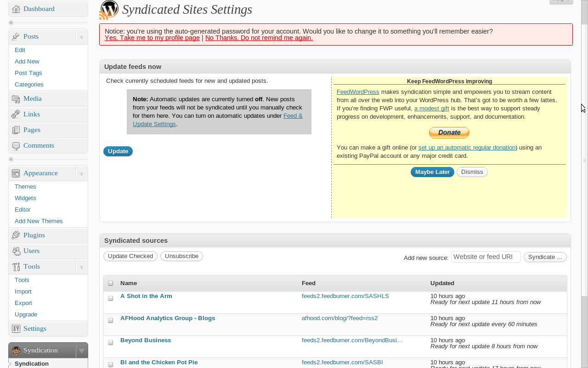Viewport: 588px width, 368px height.
Task: Check the select-all checkbox in Name header
Action: (111, 283)
